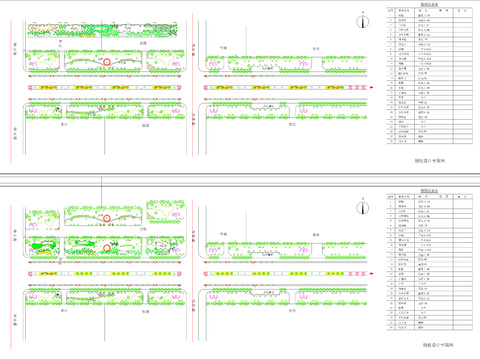Select the dense tree strip atop upper-left plan
480x360 pixels.
[x=102, y=30]
